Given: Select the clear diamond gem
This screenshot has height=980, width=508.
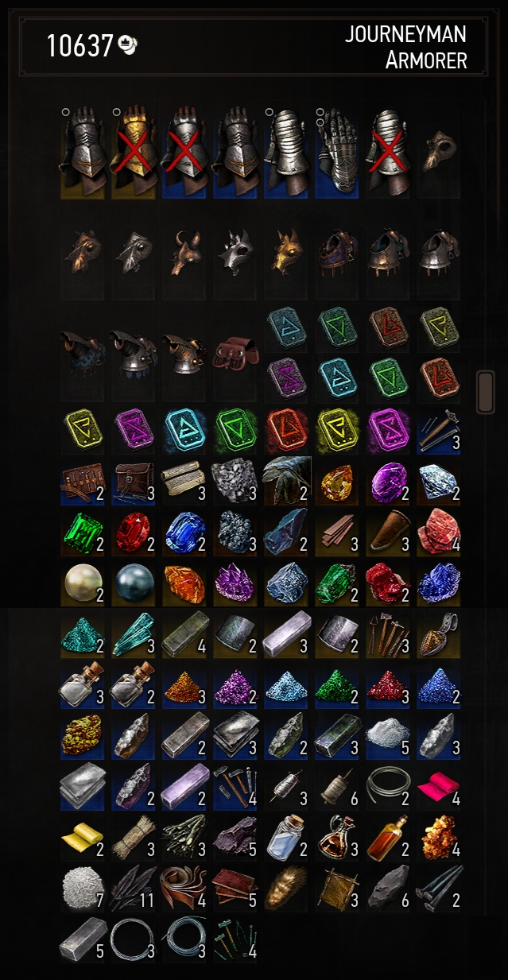Looking at the screenshot, I should pos(439,482).
